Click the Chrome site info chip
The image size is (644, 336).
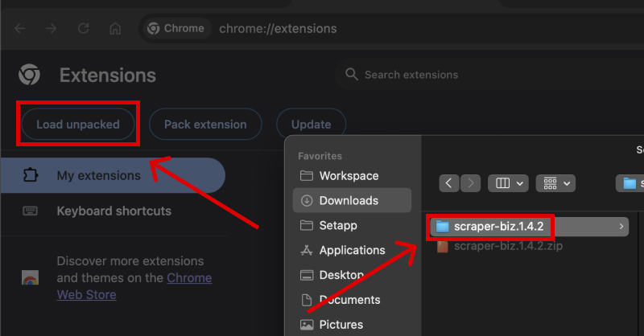coord(176,28)
